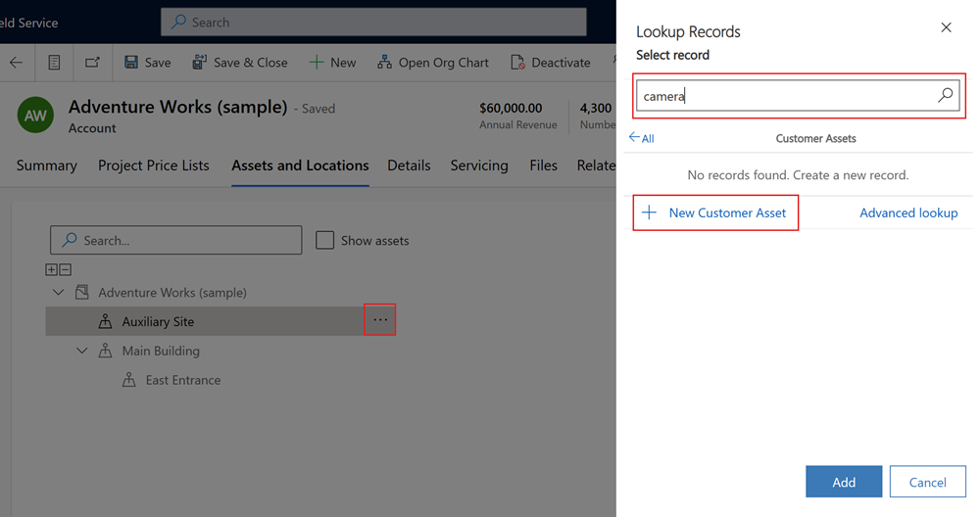Open the Servicing tab
Image resolution: width=980 pixels, height=517 pixels.
[x=479, y=165]
